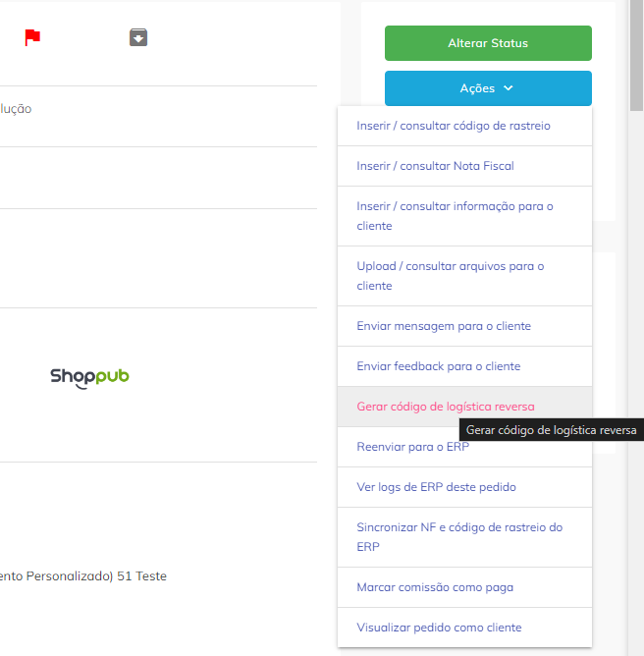Choose Sincronizar NF e código de rastreio do ERP

pos(464,537)
